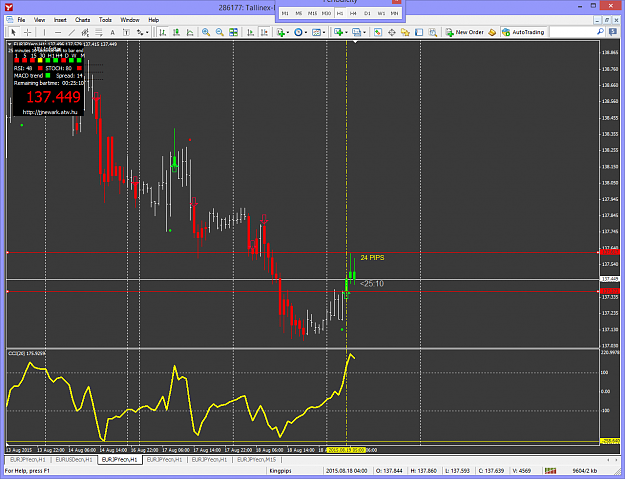This screenshot has width=625, height=479.
Task: Open the File menu
Action: tap(21, 20)
